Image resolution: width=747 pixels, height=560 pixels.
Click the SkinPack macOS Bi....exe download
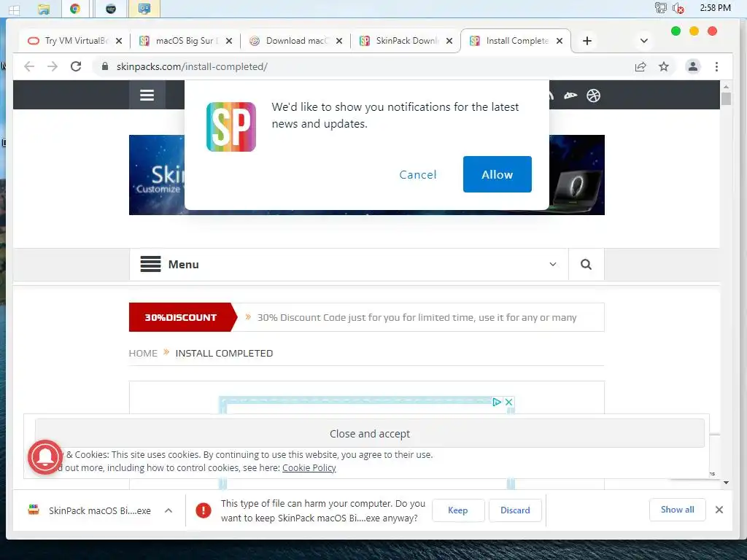pyautogui.click(x=90, y=510)
